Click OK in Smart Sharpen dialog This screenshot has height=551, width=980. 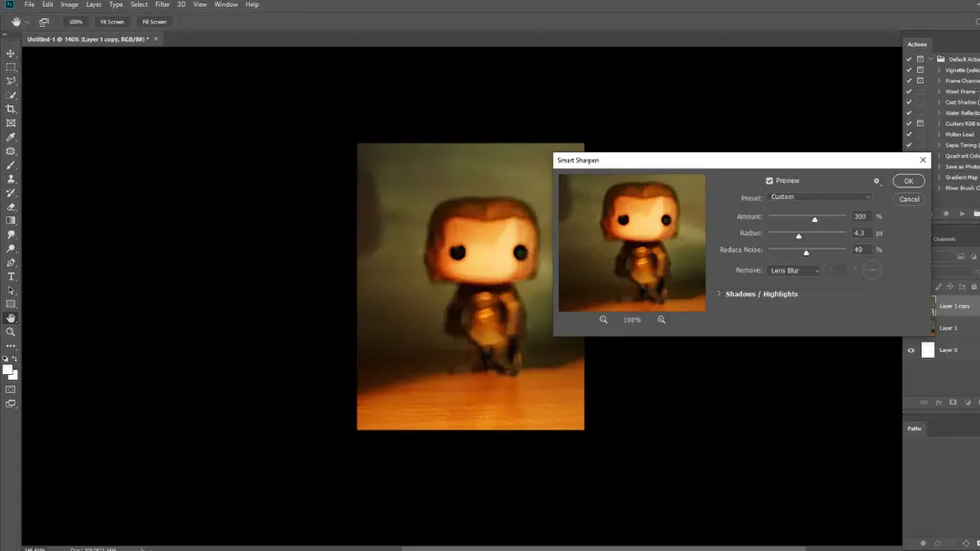point(909,181)
